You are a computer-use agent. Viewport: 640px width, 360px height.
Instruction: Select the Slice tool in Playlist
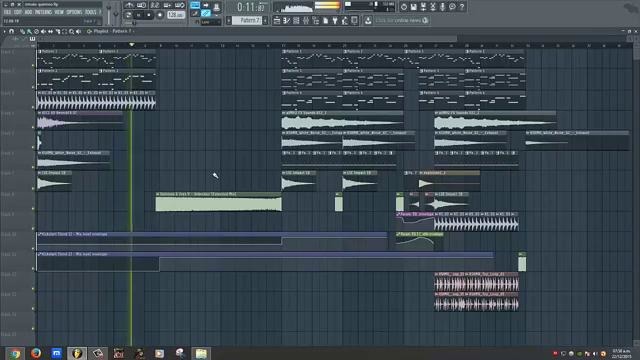click(58, 31)
